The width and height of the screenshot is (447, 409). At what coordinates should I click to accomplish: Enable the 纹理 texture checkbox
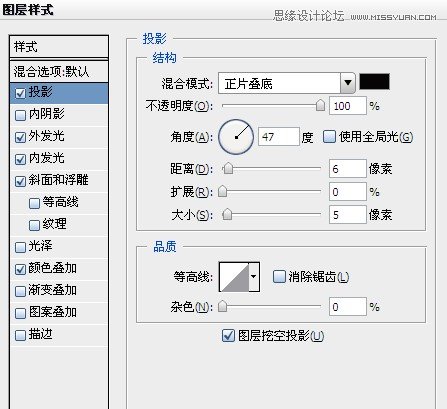34,225
